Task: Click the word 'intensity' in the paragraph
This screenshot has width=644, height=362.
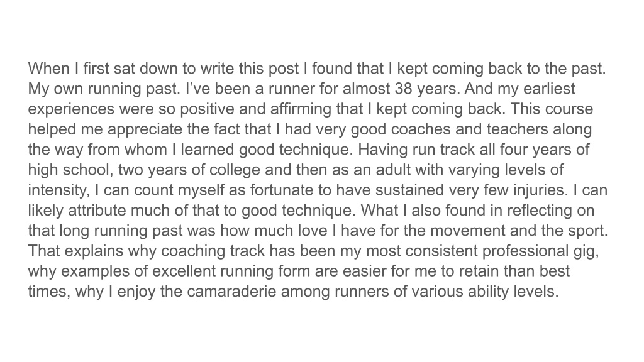Action: click(x=58, y=190)
